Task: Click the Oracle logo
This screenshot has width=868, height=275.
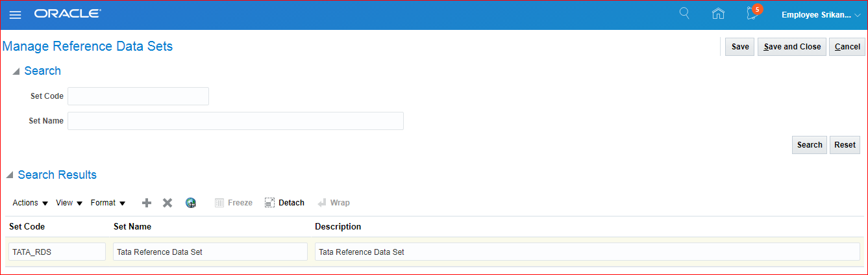Action: pyautogui.click(x=68, y=14)
